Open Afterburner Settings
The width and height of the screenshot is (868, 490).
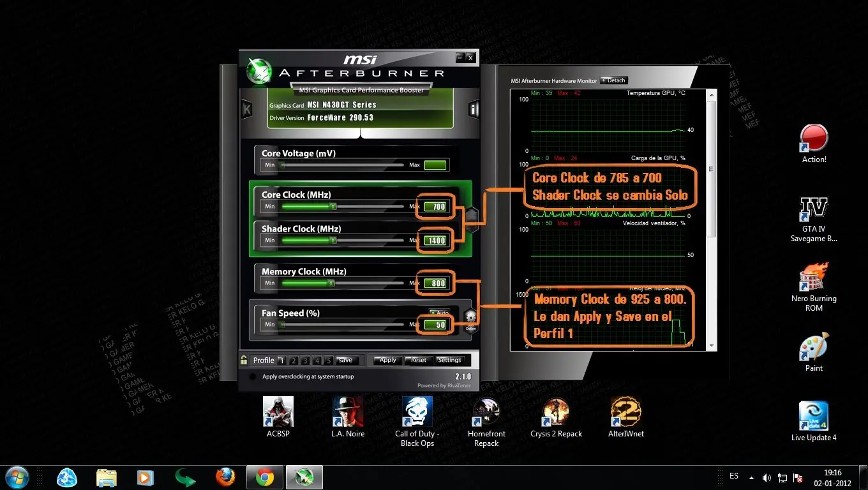click(449, 360)
